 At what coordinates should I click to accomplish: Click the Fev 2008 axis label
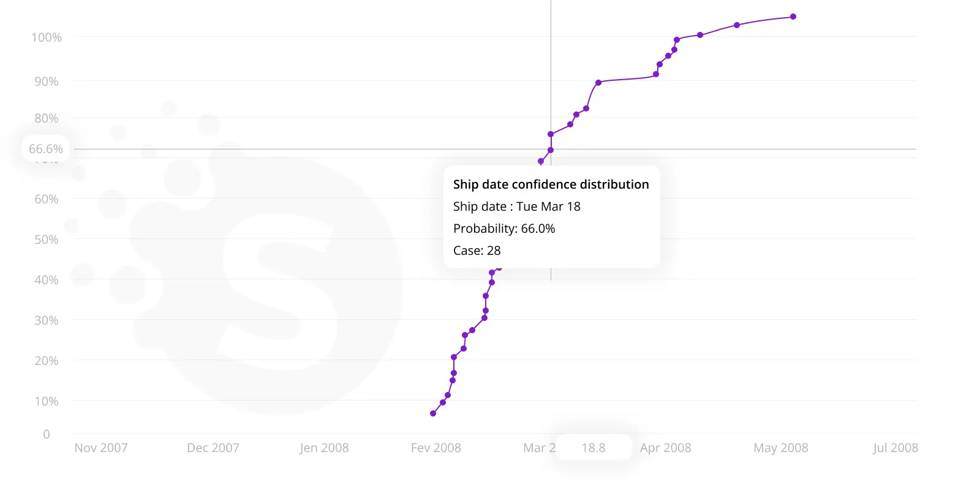point(436,448)
